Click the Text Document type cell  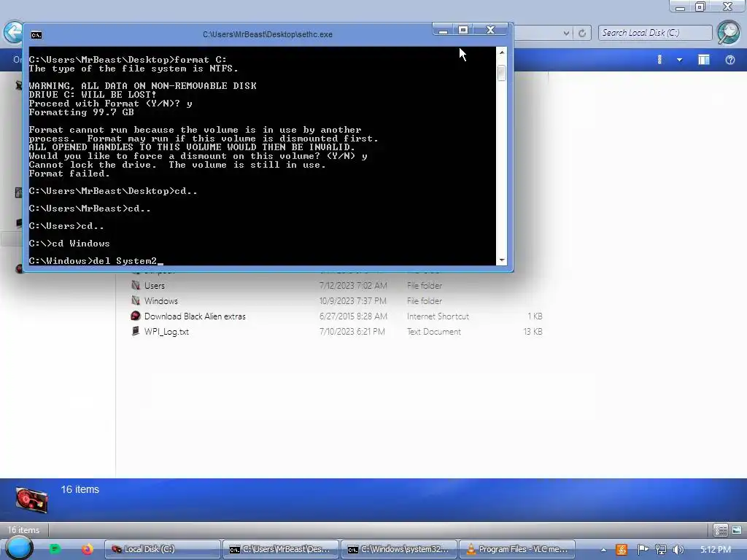coord(434,332)
